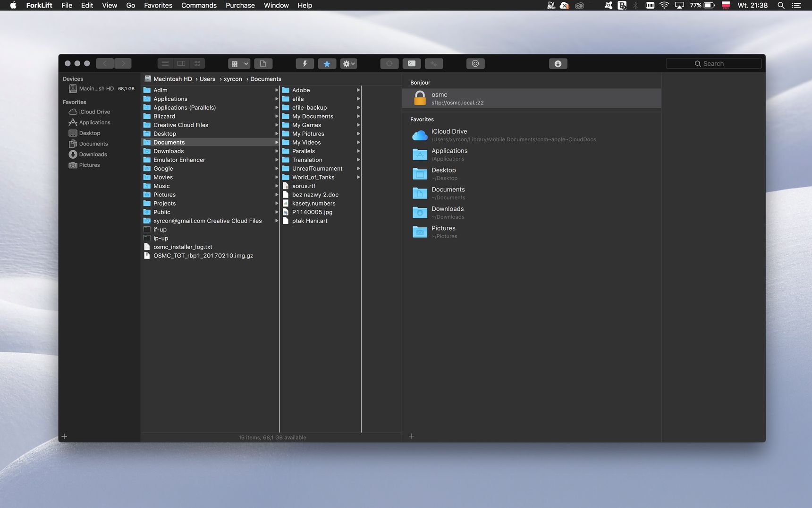
Task: Click the Search field
Action: tap(713, 63)
